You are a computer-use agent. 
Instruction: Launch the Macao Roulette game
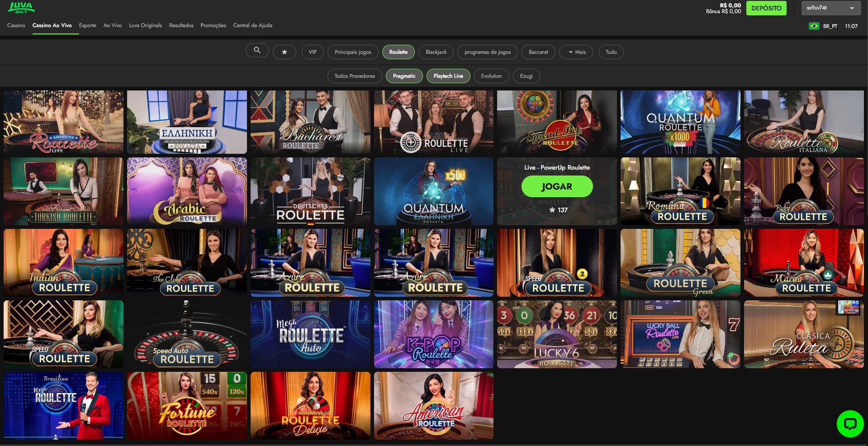click(x=804, y=262)
